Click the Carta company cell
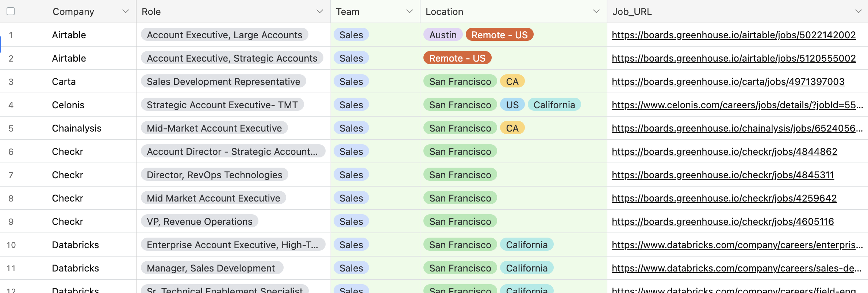Screen dimensions: 868x293 (x=64, y=82)
